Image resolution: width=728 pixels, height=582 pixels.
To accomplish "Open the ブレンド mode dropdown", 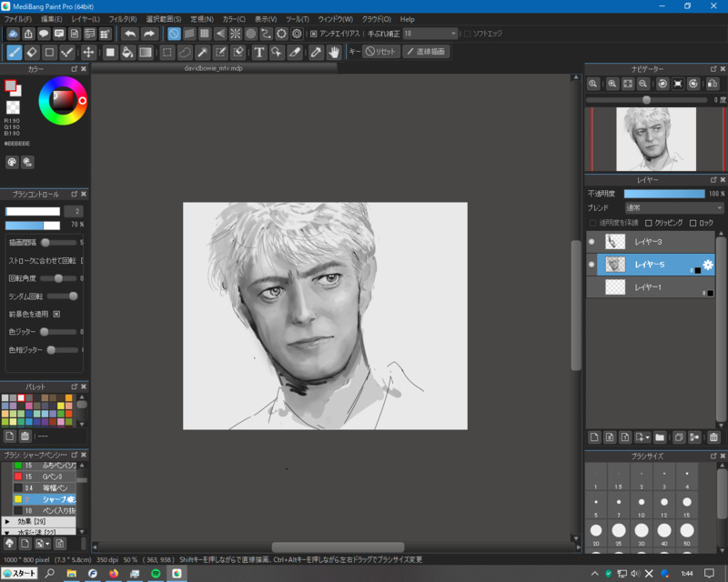I will click(673, 207).
